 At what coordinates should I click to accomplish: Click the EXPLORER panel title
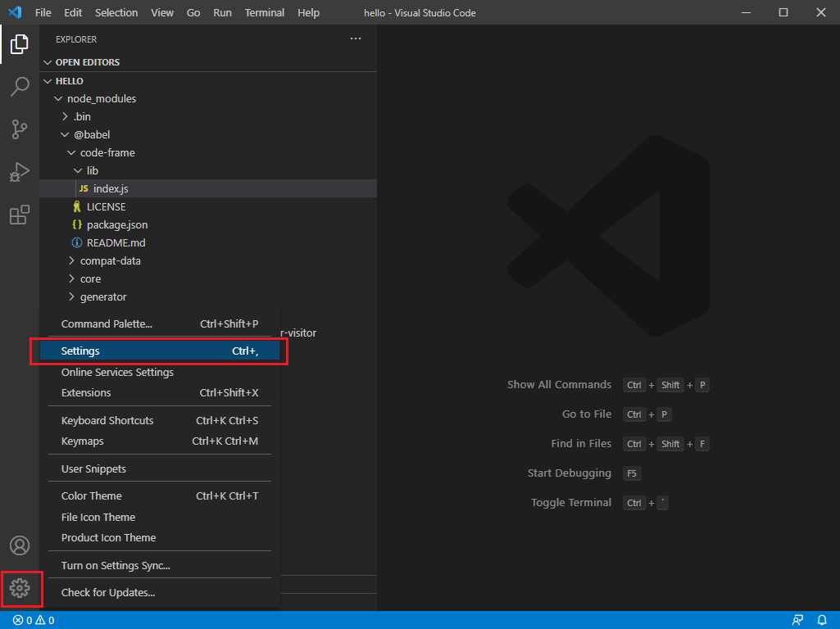point(76,39)
